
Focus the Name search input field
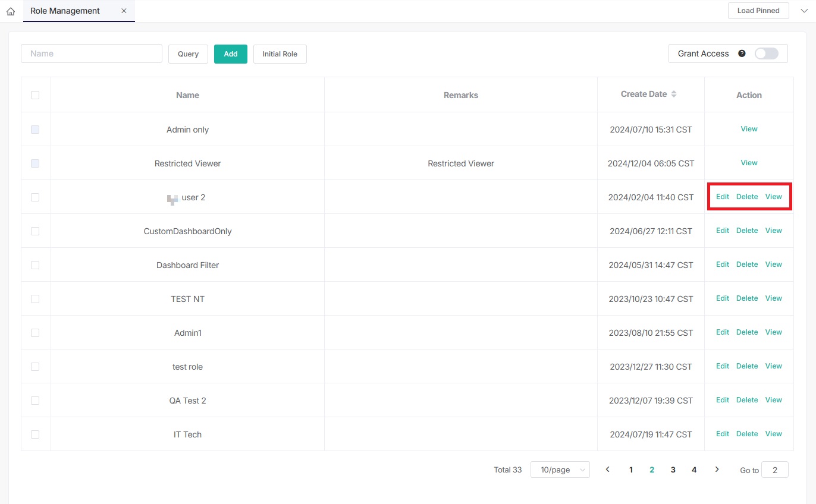(92, 53)
